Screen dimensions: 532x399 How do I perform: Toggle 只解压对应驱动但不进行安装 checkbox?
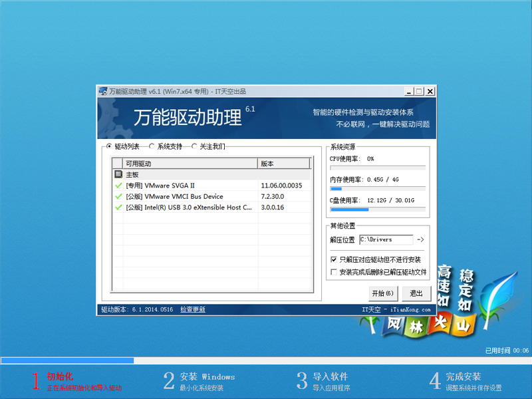point(334,259)
